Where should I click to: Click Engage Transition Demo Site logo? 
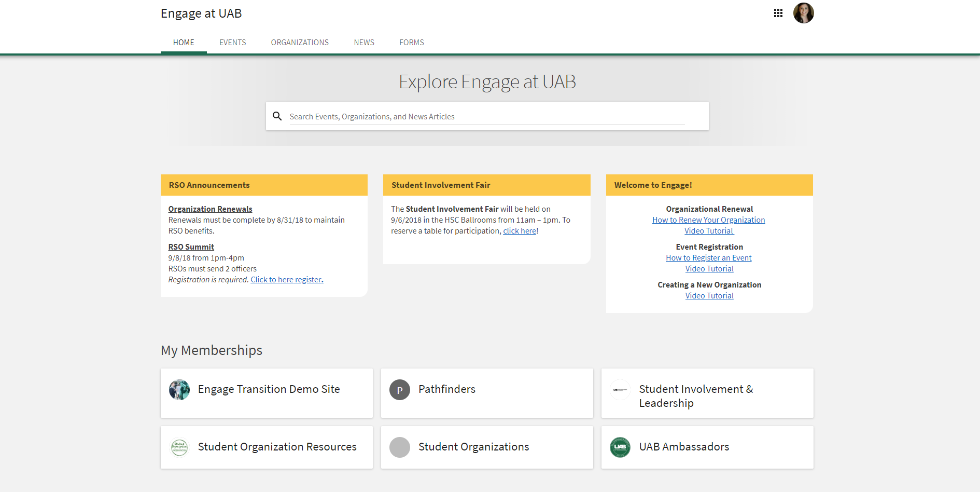pyautogui.click(x=179, y=390)
